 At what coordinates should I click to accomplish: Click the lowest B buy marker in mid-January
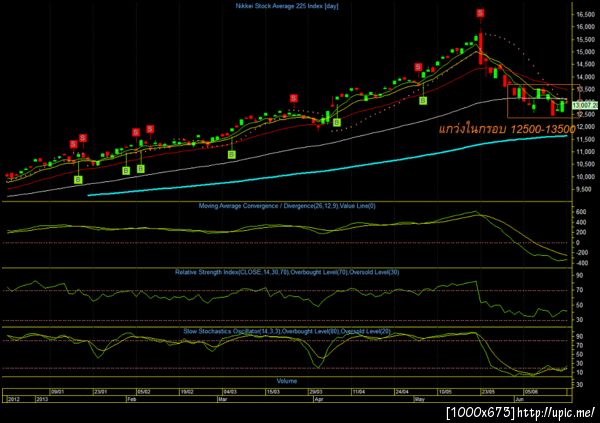pos(78,180)
